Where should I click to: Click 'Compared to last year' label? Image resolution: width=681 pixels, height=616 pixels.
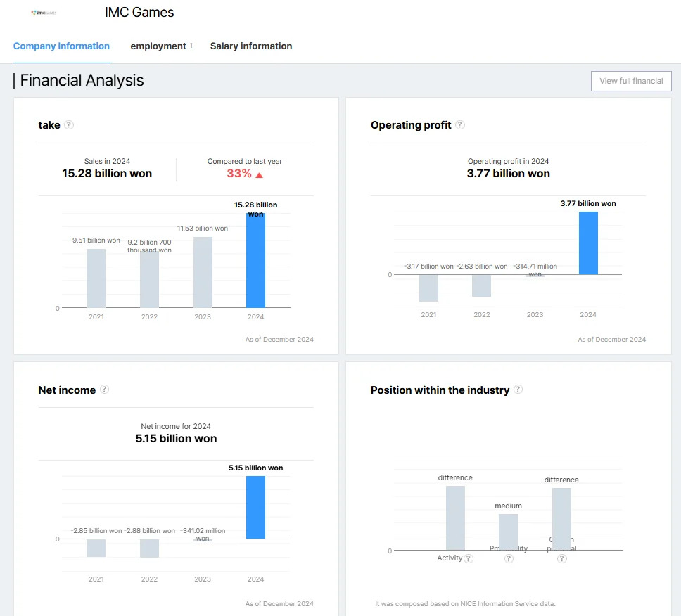coord(245,161)
